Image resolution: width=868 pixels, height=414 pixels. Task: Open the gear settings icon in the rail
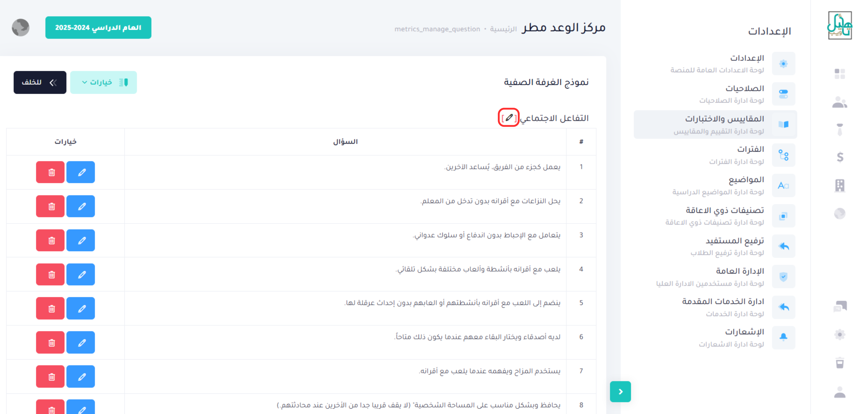[840, 334]
